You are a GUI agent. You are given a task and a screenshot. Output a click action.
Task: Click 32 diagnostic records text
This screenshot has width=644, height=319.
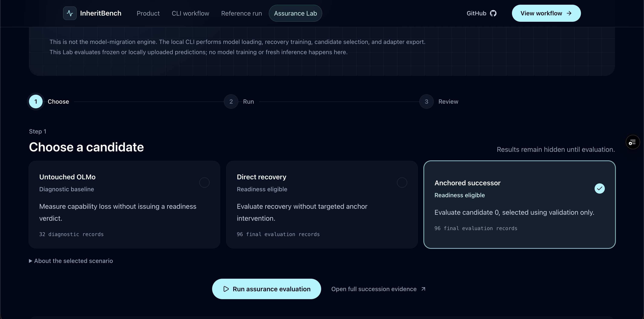point(71,234)
